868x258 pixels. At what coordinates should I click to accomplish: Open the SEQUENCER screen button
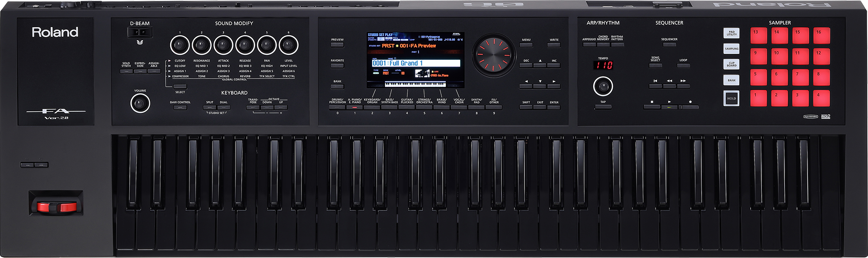point(669,45)
